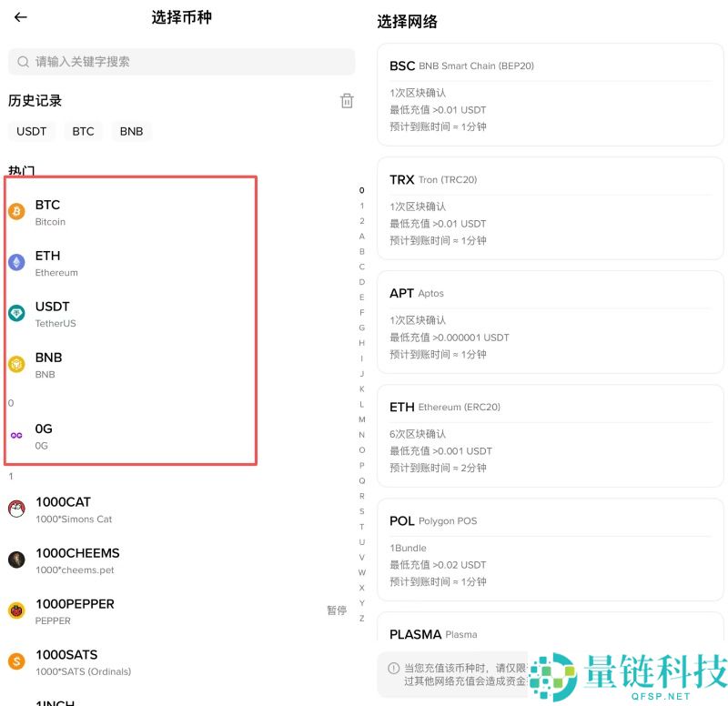728x706 pixels.
Task: Select POL Polygon POS network
Action: tap(551, 550)
